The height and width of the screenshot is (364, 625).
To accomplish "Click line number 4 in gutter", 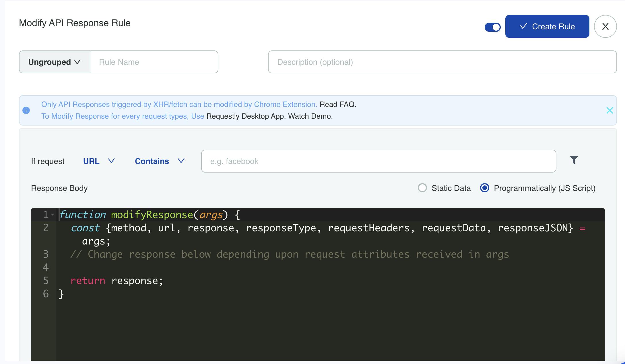I will (x=46, y=267).
